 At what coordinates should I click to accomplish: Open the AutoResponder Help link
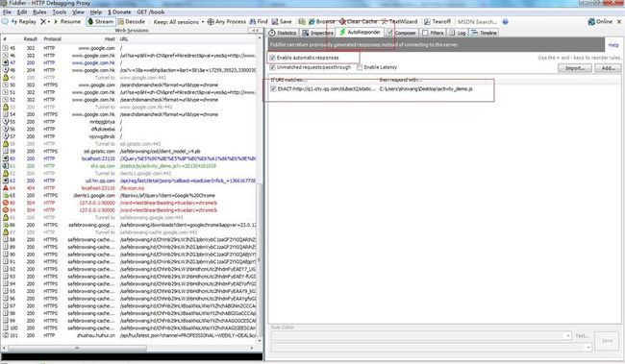tap(613, 45)
